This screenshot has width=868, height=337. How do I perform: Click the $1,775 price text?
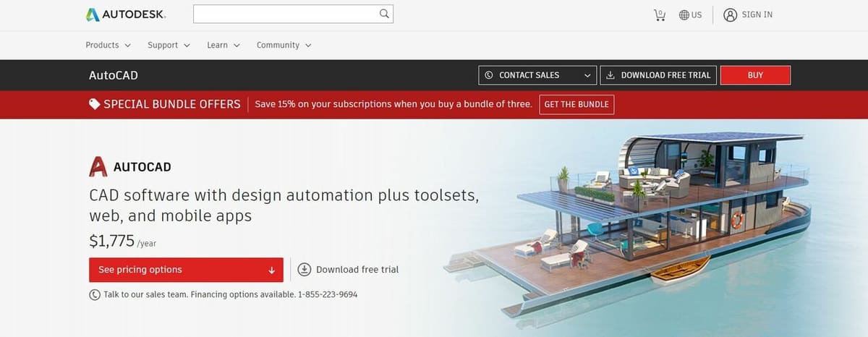[112, 242]
